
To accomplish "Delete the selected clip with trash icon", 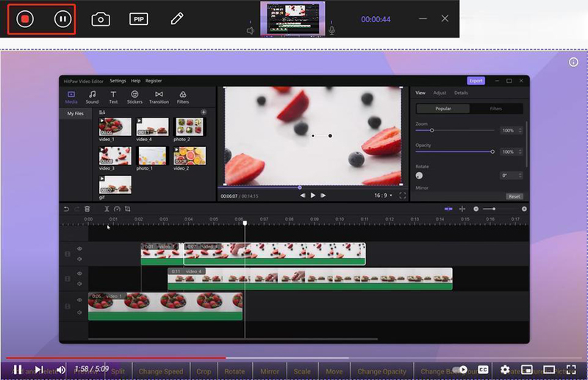I will click(87, 209).
